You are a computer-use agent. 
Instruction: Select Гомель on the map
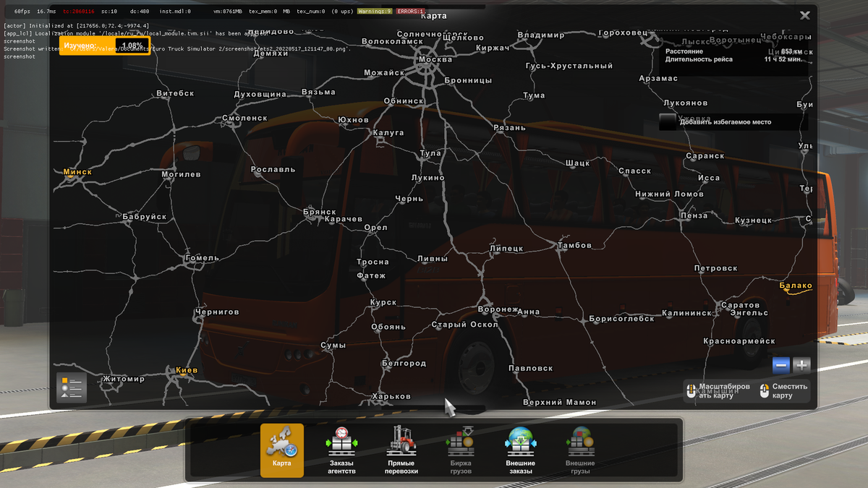coord(202,257)
